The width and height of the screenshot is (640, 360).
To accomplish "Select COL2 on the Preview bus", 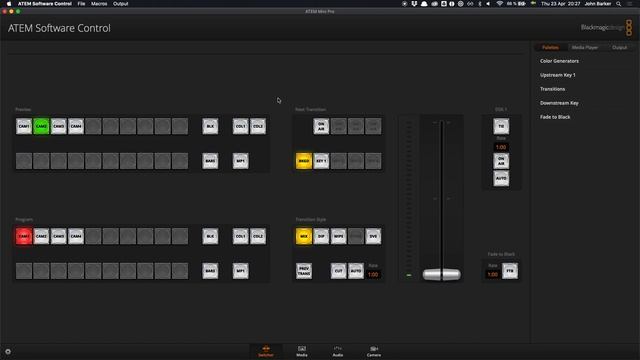I will (x=258, y=126).
